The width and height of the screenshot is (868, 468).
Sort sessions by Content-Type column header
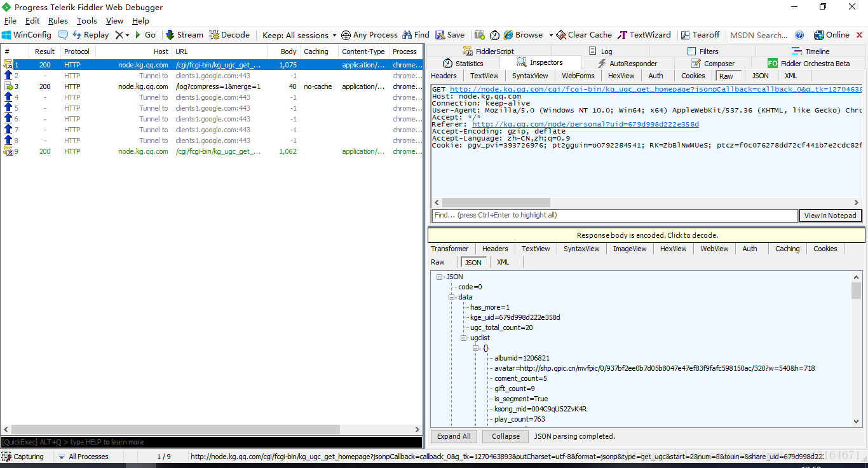[363, 52]
